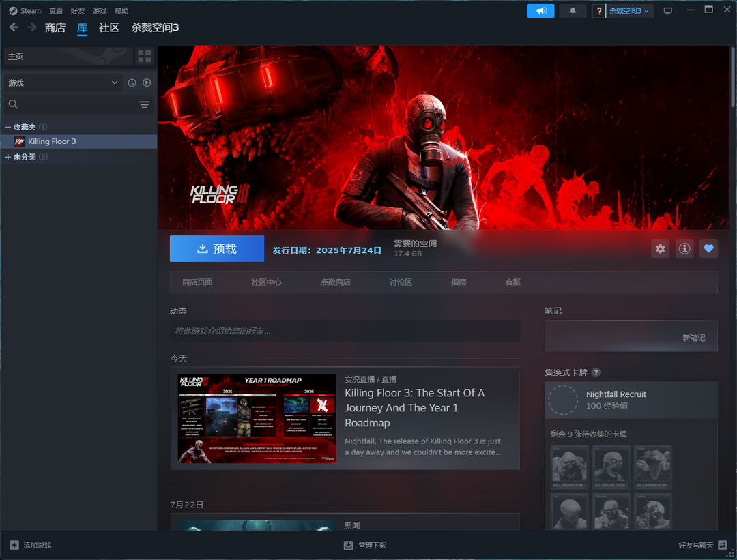The width and height of the screenshot is (737, 560).
Task: Open the Nightfall Recruit badge
Action: pos(631,400)
